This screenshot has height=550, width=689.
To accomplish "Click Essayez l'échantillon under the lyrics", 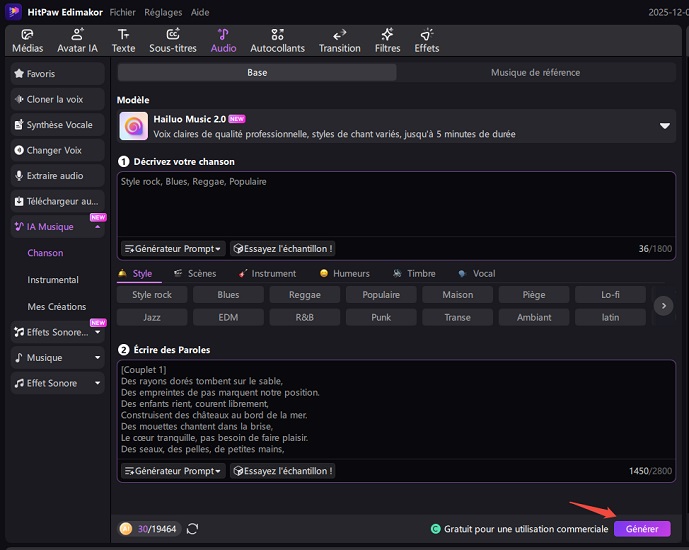I will tap(283, 470).
